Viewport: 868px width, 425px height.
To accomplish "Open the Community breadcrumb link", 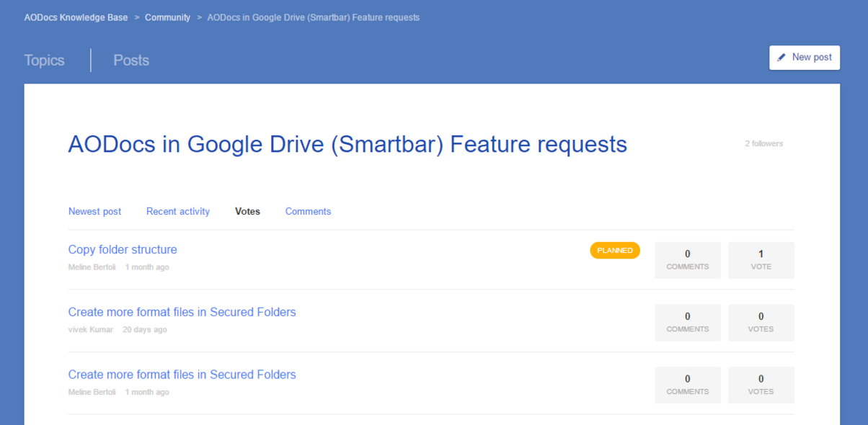I will pos(167,17).
